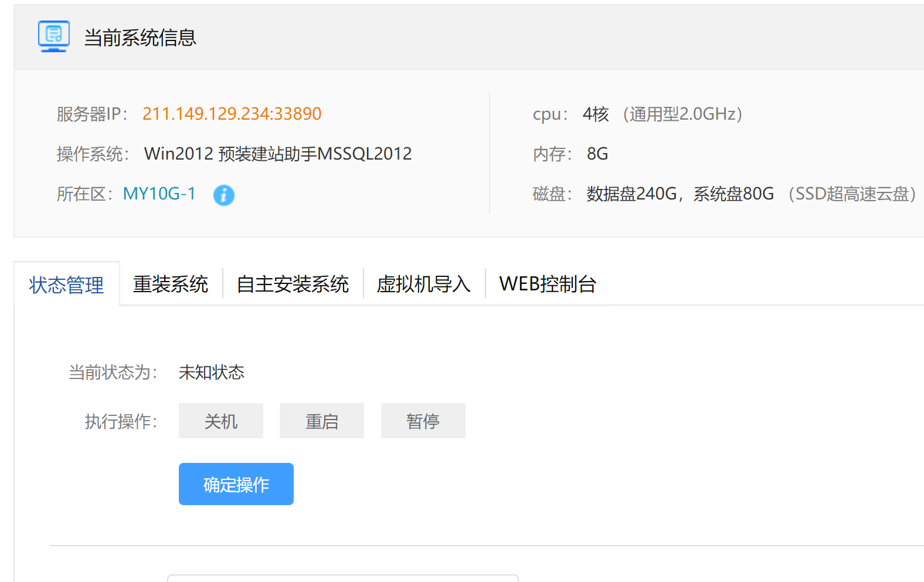Select the 重启 restart option
The image size is (924, 582).
coord(321,421)
